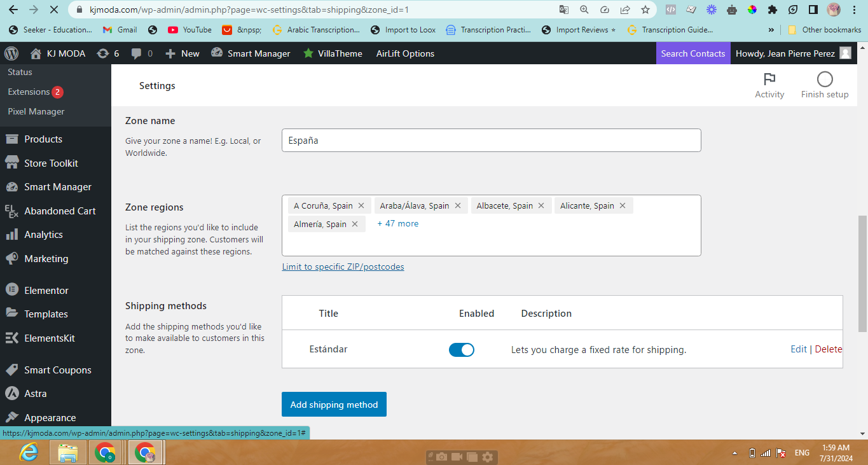Open Templates in the sidebar

point(46,314)
